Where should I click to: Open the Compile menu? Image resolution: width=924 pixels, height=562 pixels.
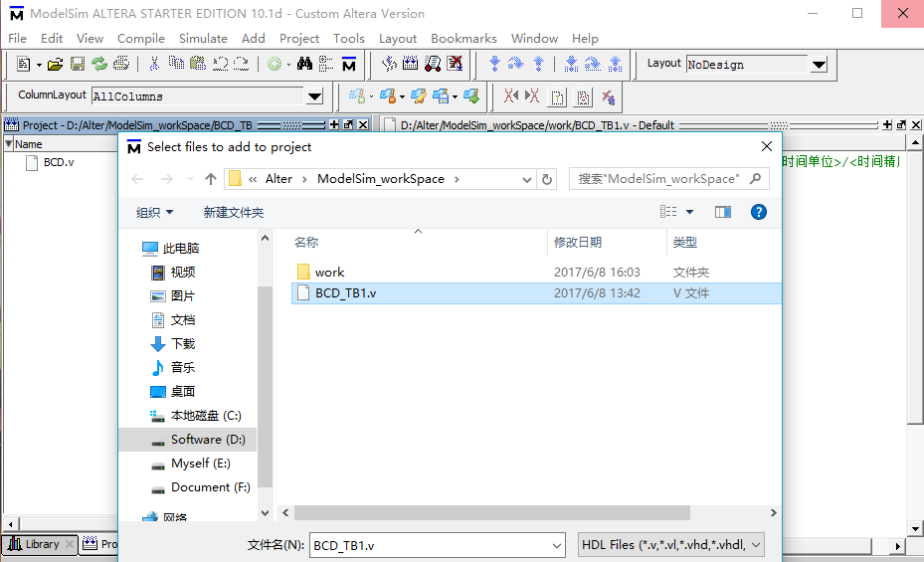pyautogui.click(x=141, y=38)
